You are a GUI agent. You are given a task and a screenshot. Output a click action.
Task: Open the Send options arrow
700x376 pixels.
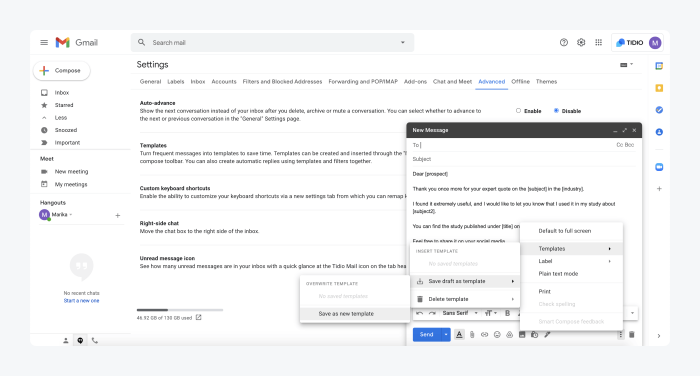click(x=446, y=334)
